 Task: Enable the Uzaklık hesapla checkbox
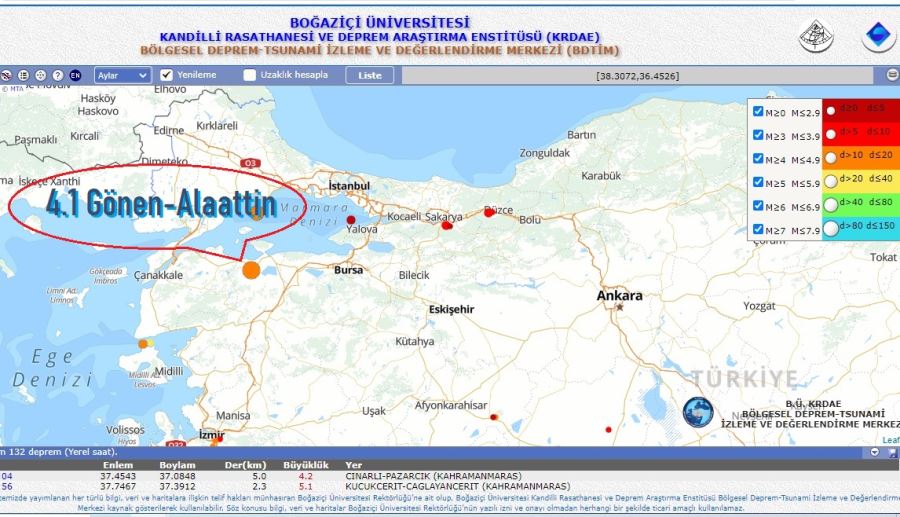click(250, 75)
